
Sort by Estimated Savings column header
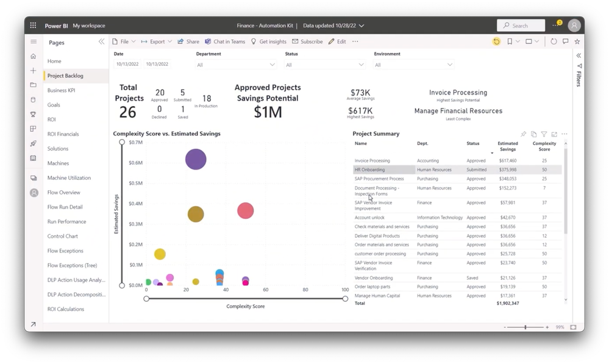click(x=508, y=146)
